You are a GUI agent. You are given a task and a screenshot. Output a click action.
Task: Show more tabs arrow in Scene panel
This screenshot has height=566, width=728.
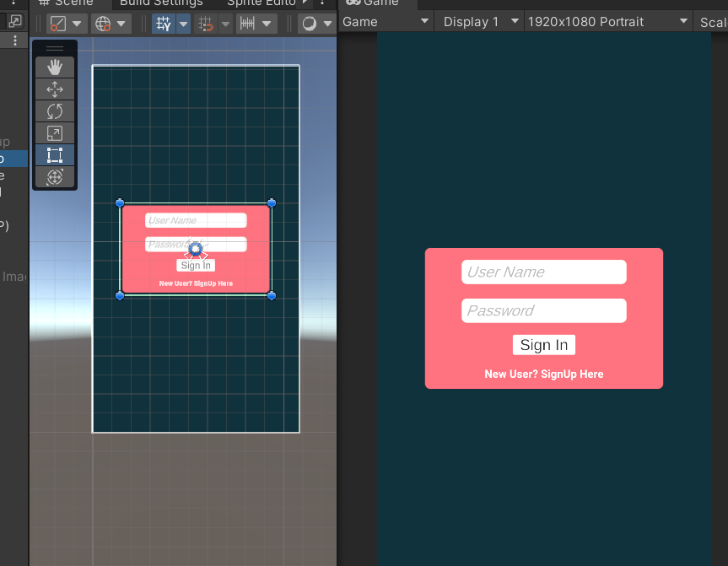[305, 3]
